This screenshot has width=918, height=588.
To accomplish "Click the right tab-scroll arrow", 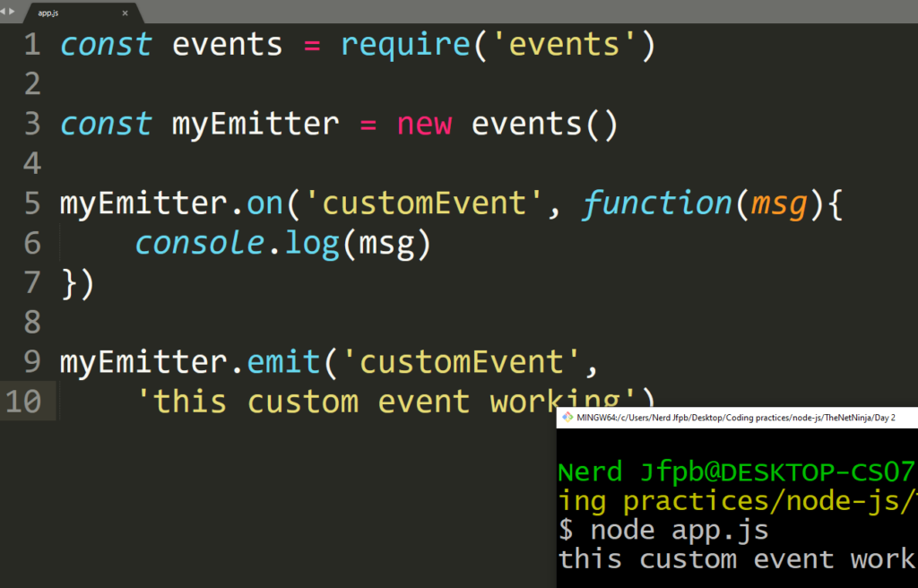I will point(13,12).
